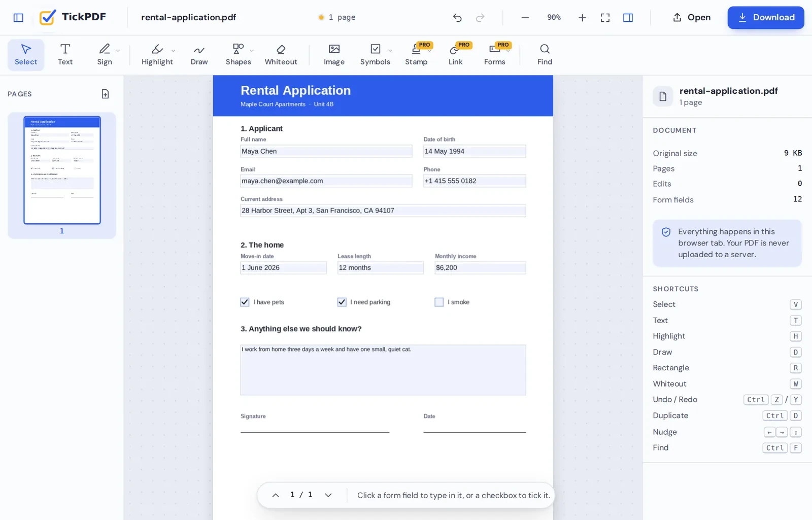Select the page 1 thumbnail
Image resolution: width=812 pixels, height=520 pixels.
(62, 170)
